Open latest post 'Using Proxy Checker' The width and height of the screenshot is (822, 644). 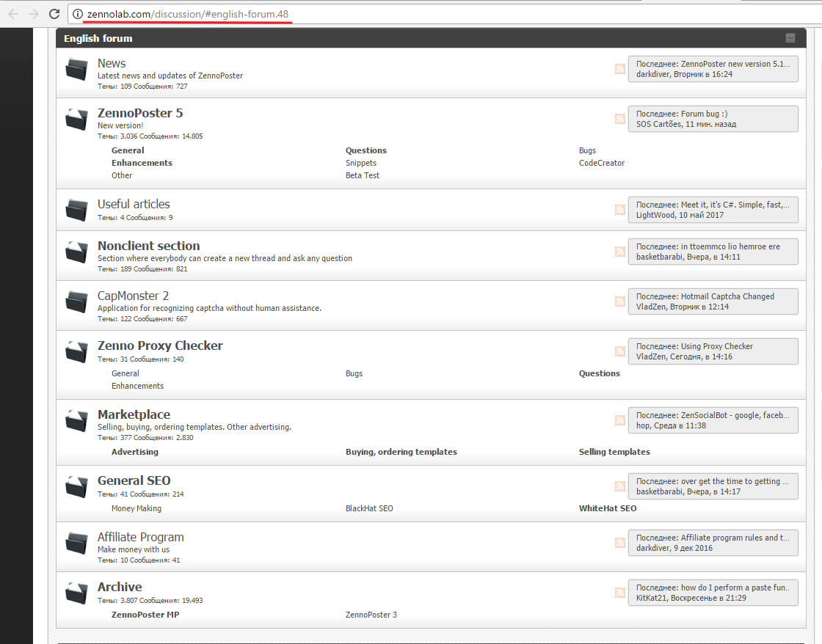[x=716, y=346]
